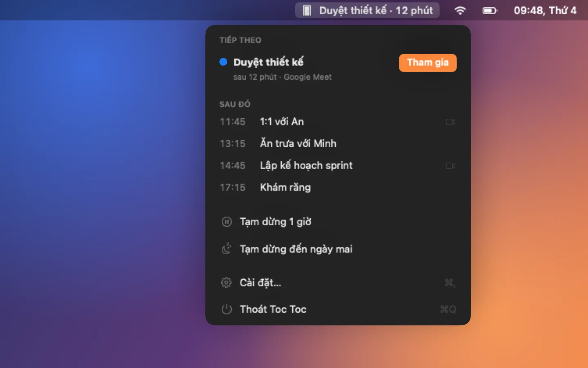
Task: Click the 14:45 event time
Action: pyautogui.click(x=232, y=166)
